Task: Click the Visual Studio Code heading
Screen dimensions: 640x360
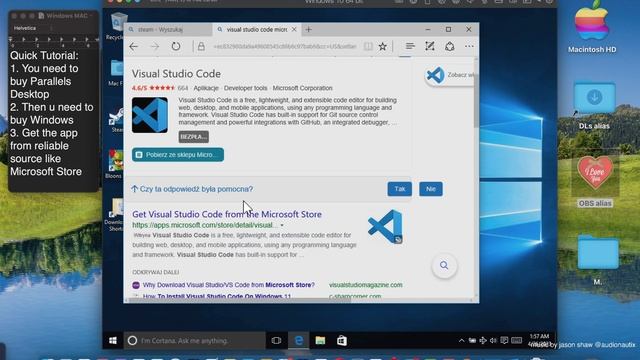Action: coord(176,74)
